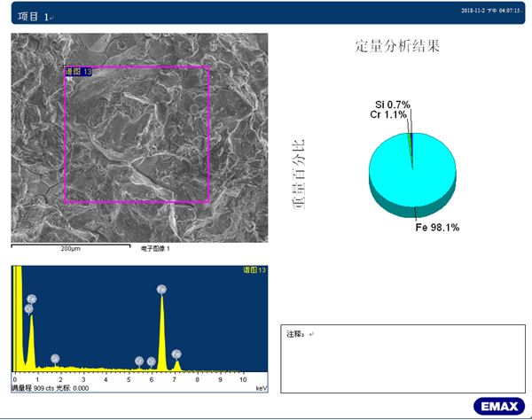Viewport: 532px width, 420px height.
Task: Click the tall Fe peak marker near 6.4 keV
Action: (x=161, y=290)
